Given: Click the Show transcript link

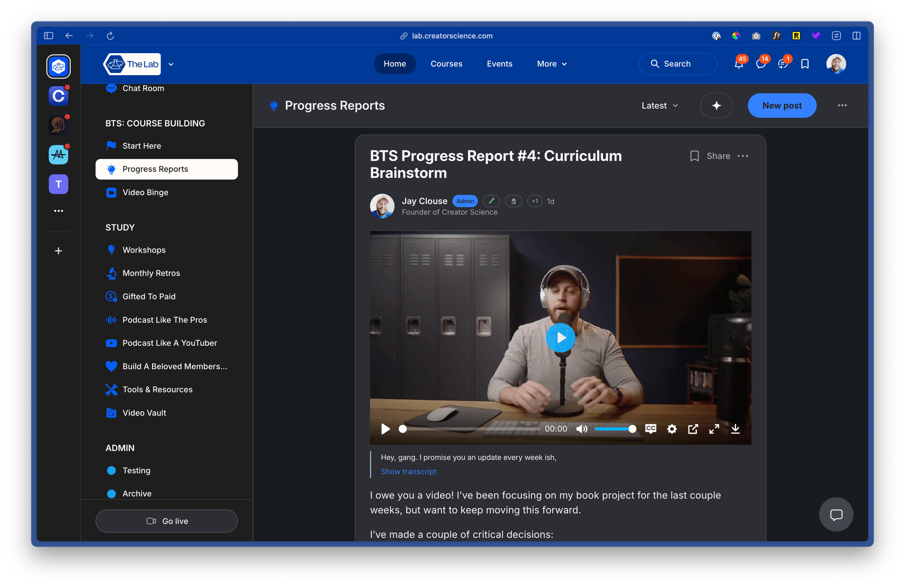Looking at the screenshot, I should pyautogui.click(x=408, y=471).
